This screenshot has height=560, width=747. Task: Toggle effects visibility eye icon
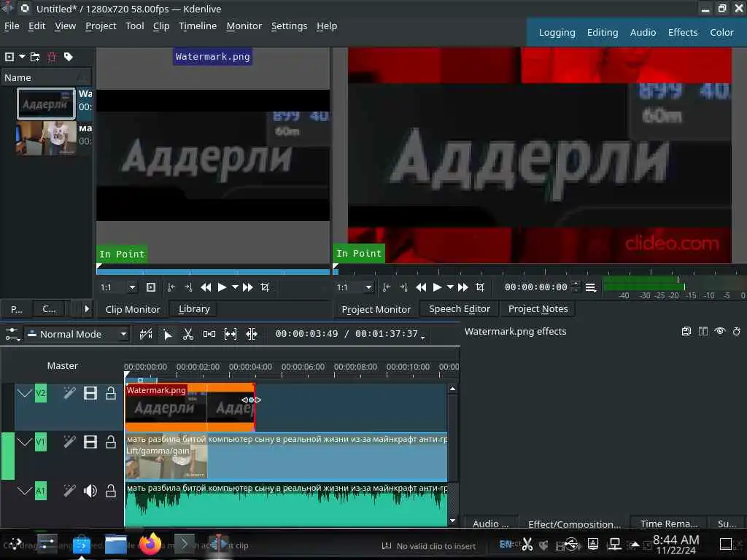(x=720, y=332)
